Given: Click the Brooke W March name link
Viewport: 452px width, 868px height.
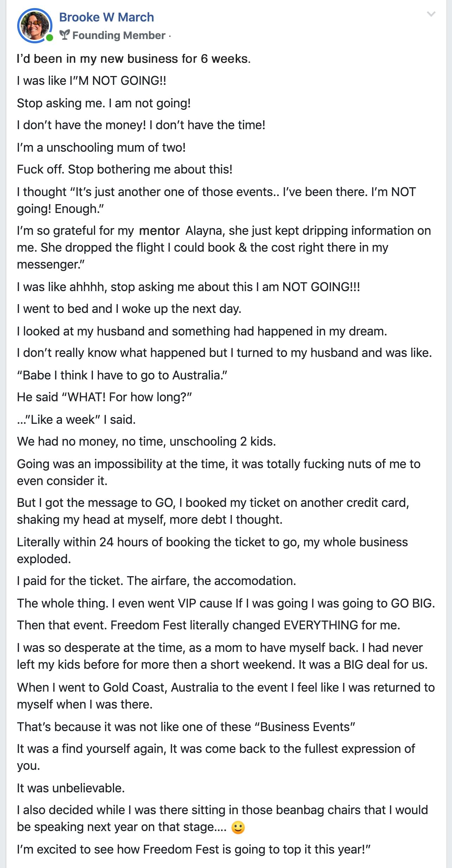Looking at the screenshot, I should pos(106,17).
